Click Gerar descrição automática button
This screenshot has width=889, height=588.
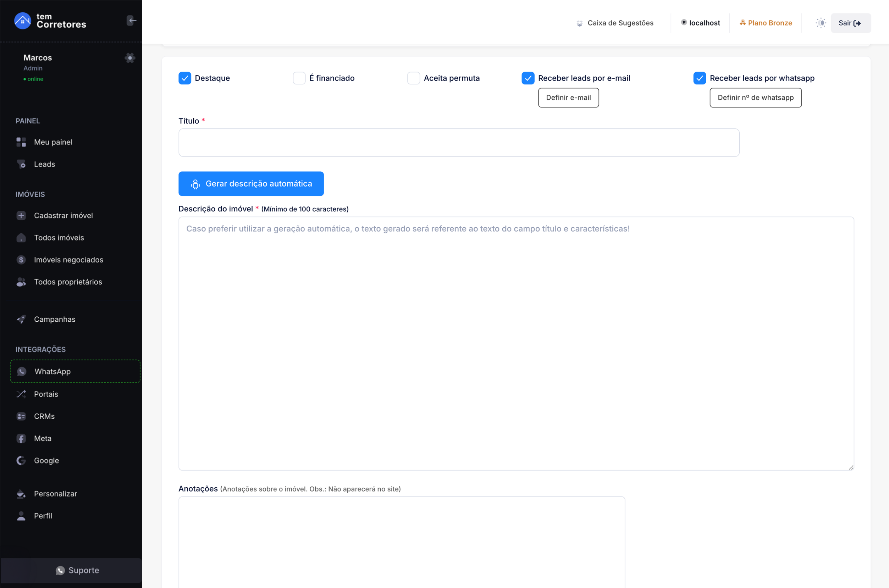pos(251,184)
